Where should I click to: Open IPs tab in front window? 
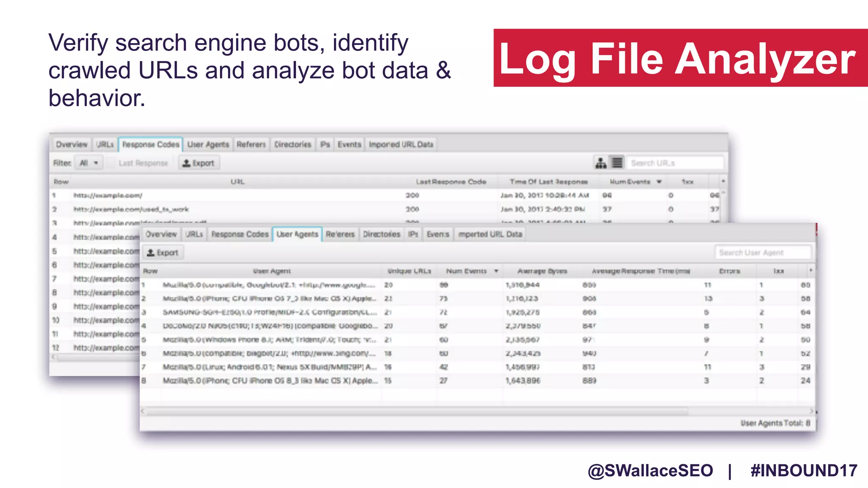click(x=413, y=234)
